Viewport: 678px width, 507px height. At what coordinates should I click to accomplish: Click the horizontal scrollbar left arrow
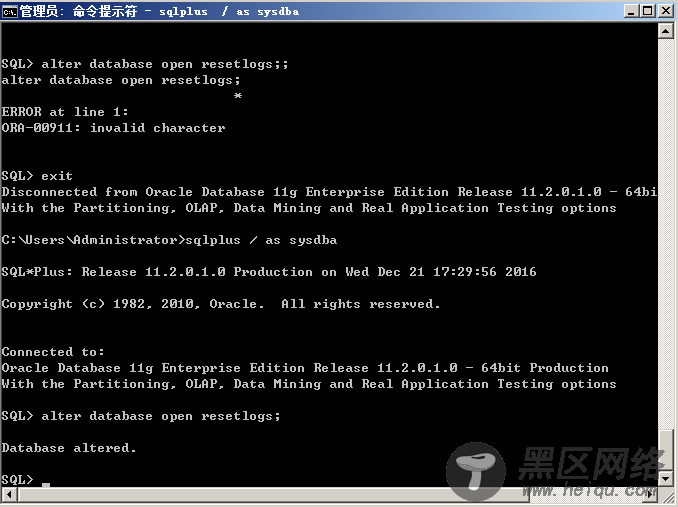pos(9,494)
